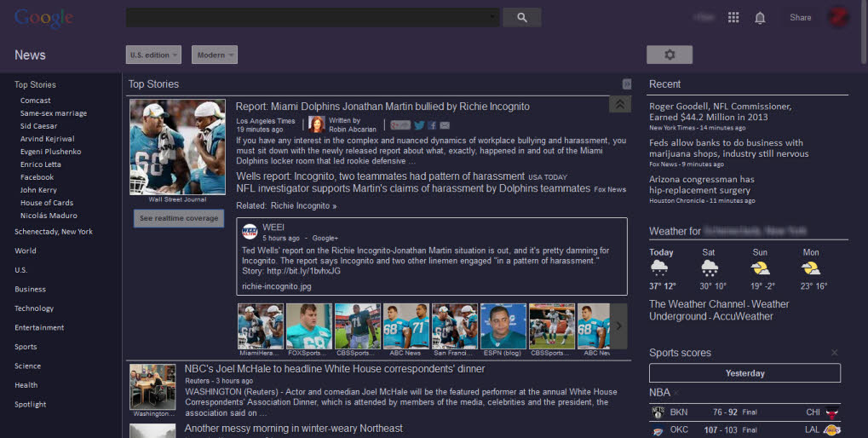This screenshot has width=868, height=438.
Task: Share story on Facebook
Action: click(433, 125)
